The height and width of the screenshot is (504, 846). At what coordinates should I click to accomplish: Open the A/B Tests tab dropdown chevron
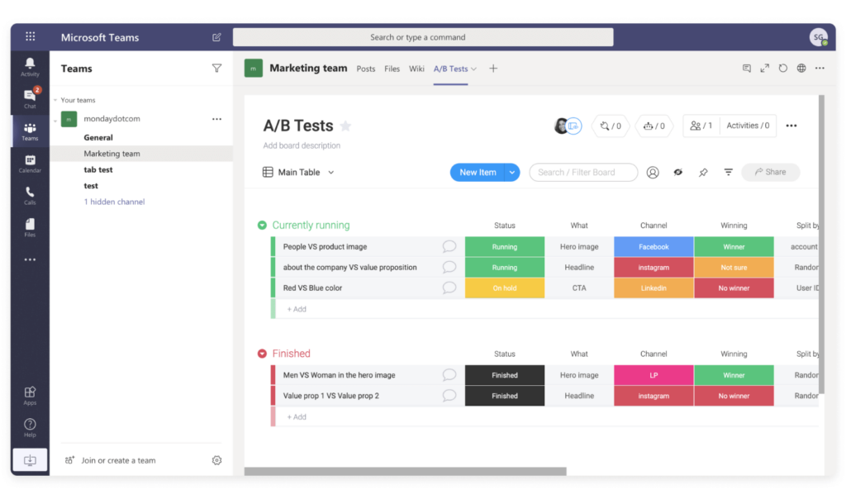point(473,69)
